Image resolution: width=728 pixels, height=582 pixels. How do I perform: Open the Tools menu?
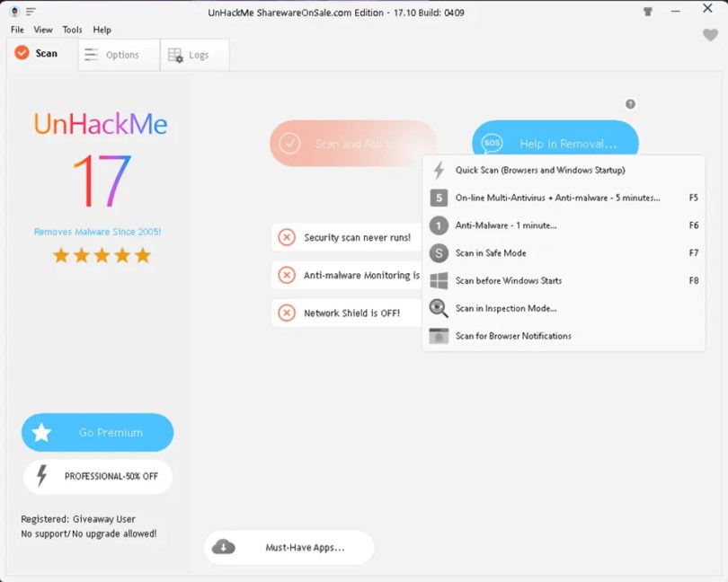(72, 30)
